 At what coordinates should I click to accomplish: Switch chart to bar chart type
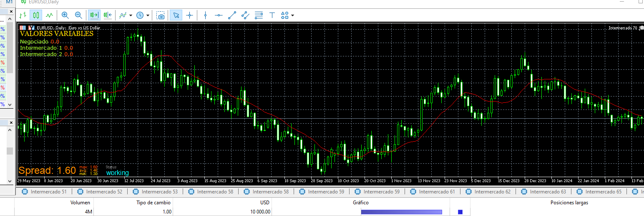pyautogui.click(x=23, y=15)
